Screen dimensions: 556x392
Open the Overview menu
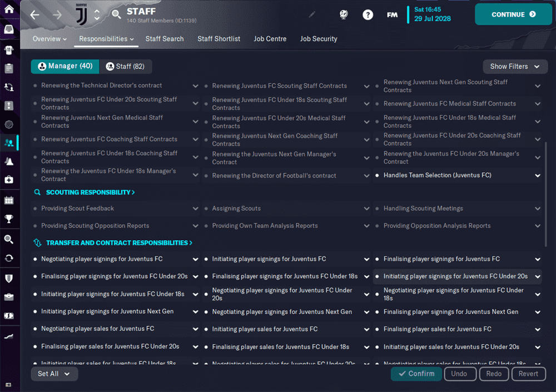49,39
